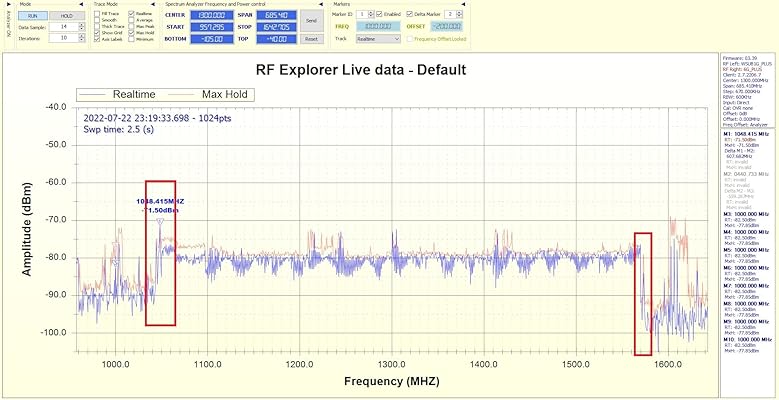Click the Firmware version info line
Screen dimensions: 779x400
[x=740, y=58]
